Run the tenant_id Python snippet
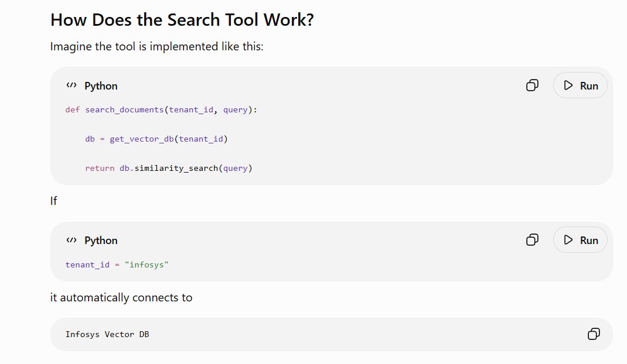This screenshot has width=627, height=364. pyautogui.click(x=580, y=240)
